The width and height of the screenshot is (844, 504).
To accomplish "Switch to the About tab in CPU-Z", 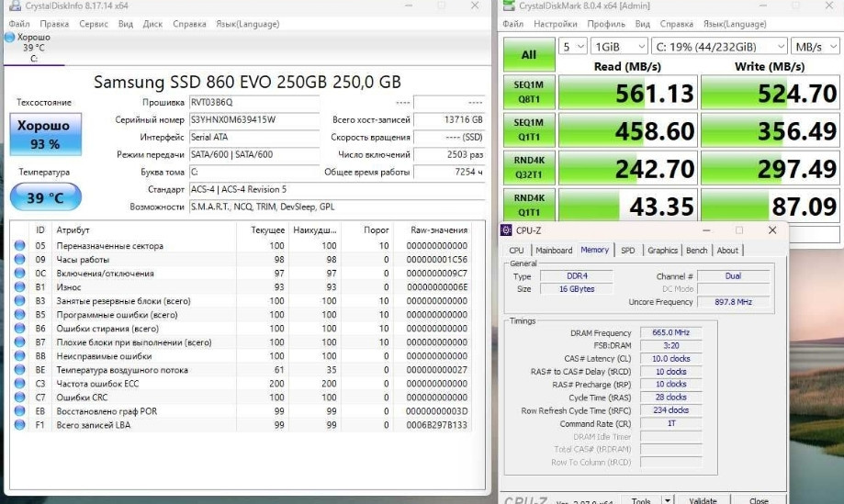I will (727, 250).
